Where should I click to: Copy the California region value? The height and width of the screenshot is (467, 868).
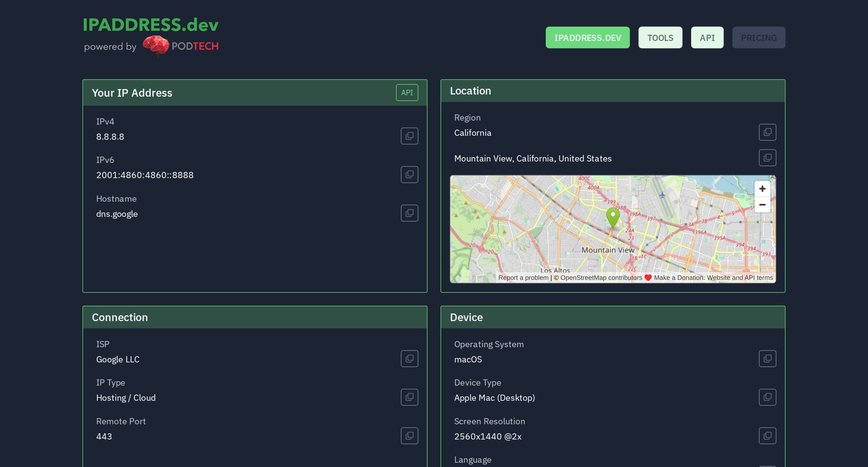coord(767,132)
